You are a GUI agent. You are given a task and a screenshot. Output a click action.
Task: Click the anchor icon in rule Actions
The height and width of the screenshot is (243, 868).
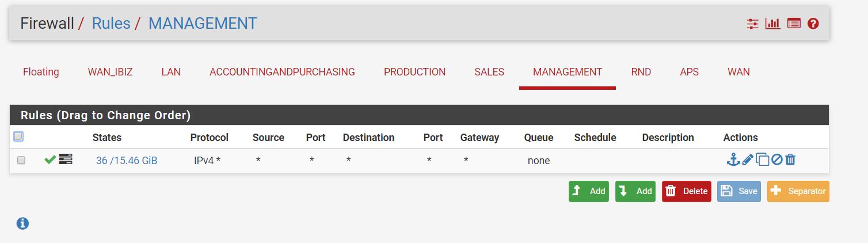coord(733,160)
